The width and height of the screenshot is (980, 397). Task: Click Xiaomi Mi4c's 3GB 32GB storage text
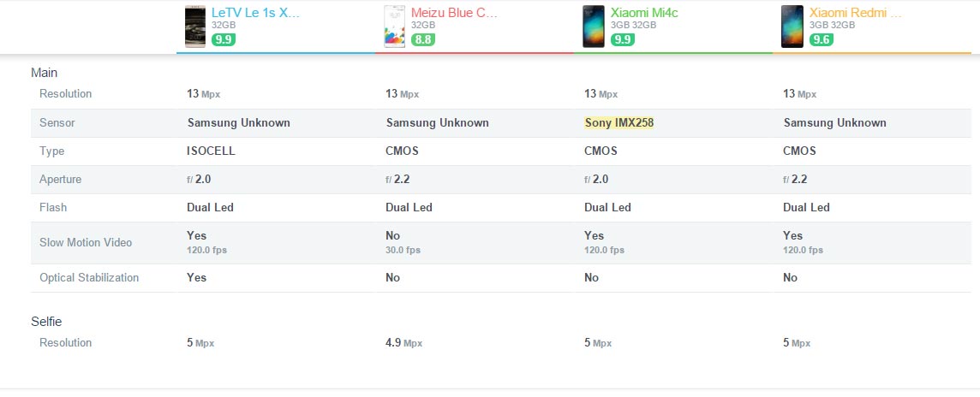[x=633, y=25]
